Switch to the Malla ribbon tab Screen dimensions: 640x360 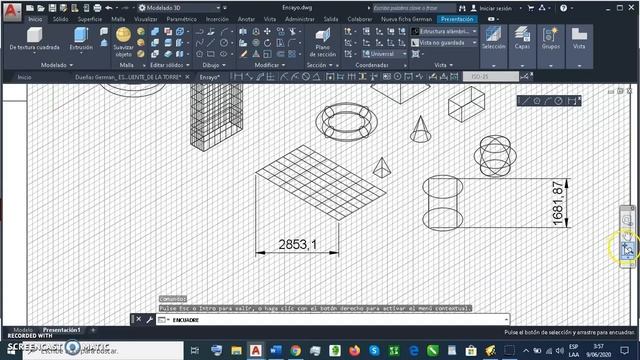pyautogui.click(x=118, y=19)
